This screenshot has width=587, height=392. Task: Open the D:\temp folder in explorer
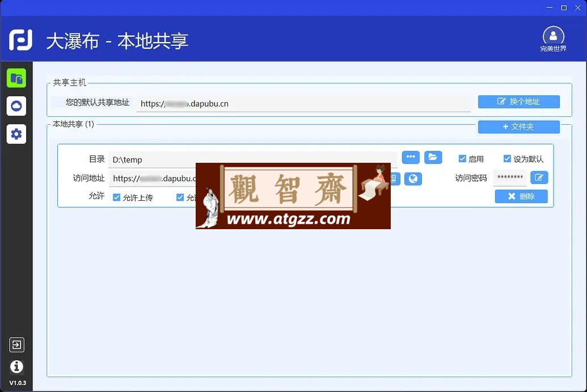coord(433,157)
